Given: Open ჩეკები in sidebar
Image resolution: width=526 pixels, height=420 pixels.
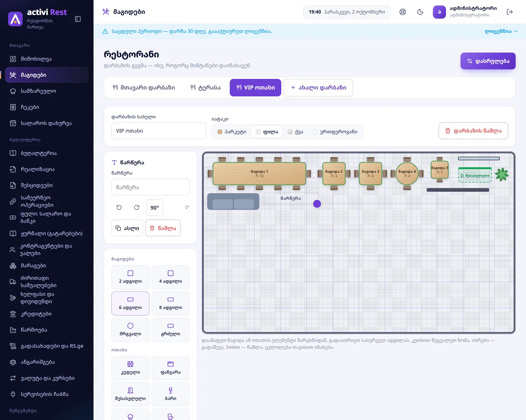Looking at the screenshot, I should coord(47,107).
